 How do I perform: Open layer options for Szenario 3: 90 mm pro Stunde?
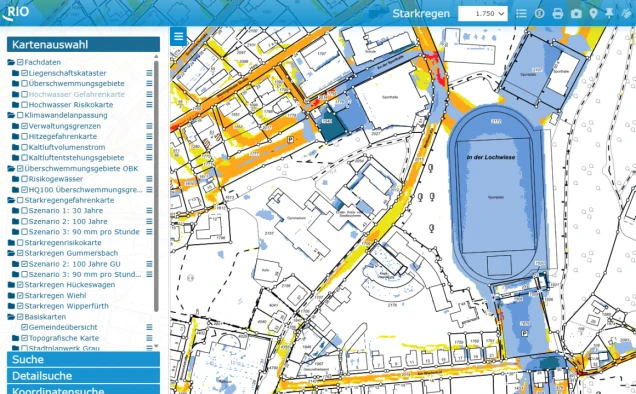pos(149,232)
